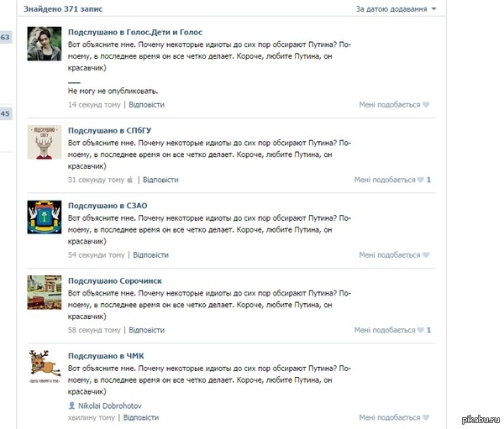Like the Подслушано в Голос.Дети post
This screenshot has width=504, height=429.
(394, 105)
